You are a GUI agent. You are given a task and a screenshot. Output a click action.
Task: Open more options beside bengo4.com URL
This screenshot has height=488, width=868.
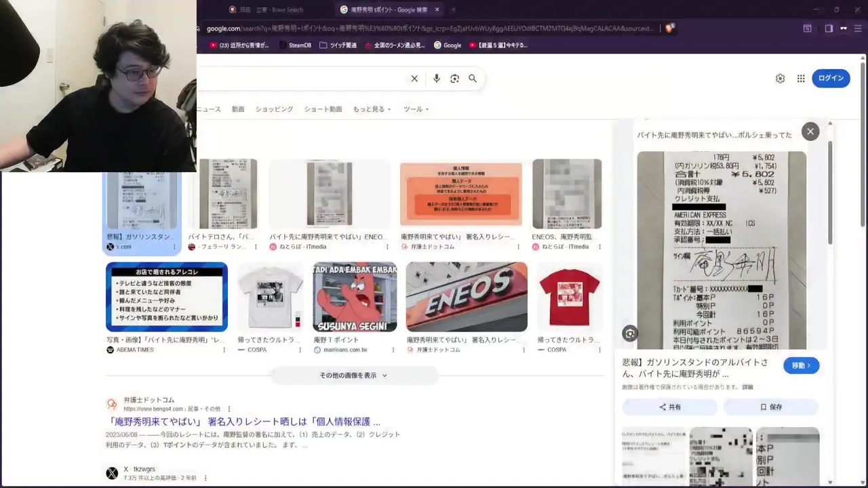[229, 409]
